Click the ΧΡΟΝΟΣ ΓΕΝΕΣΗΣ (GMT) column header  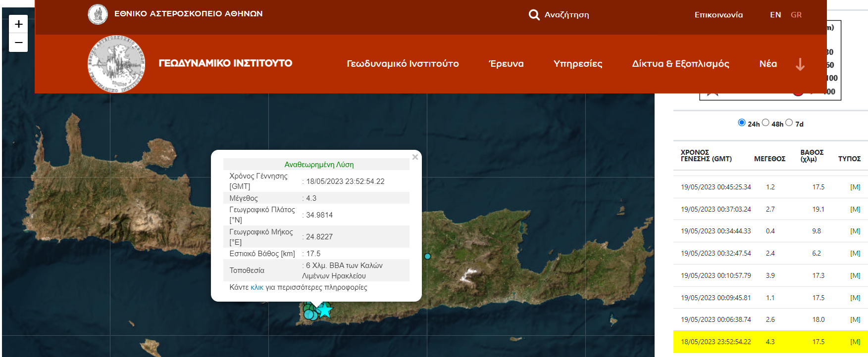point(706,155)
